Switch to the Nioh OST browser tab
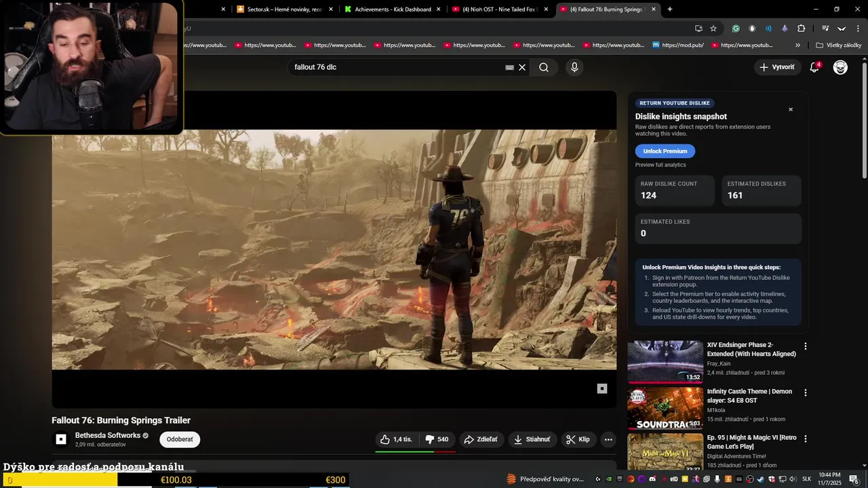This screenshot has width=868, height=488. tap(500, 9)
